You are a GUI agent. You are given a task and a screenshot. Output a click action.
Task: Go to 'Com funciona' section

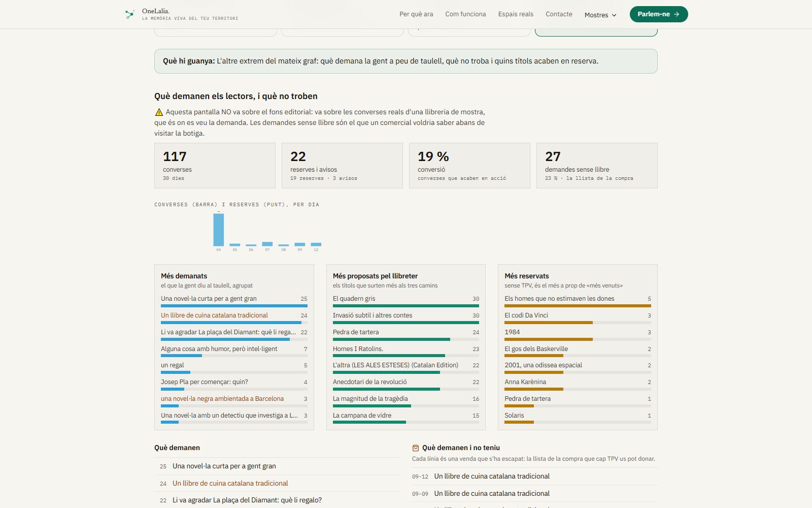tap(465, 14)
